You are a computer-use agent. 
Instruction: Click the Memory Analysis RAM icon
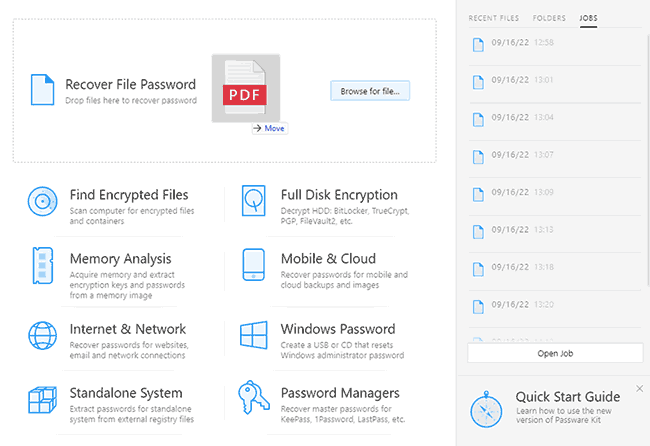click(43, 265)
